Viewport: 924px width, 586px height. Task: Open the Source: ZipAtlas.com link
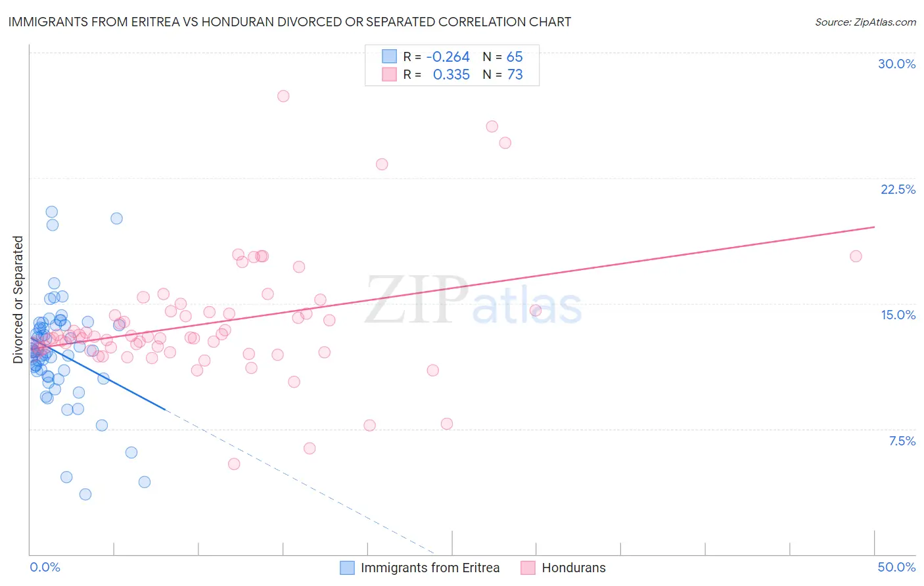coord(866,22)
